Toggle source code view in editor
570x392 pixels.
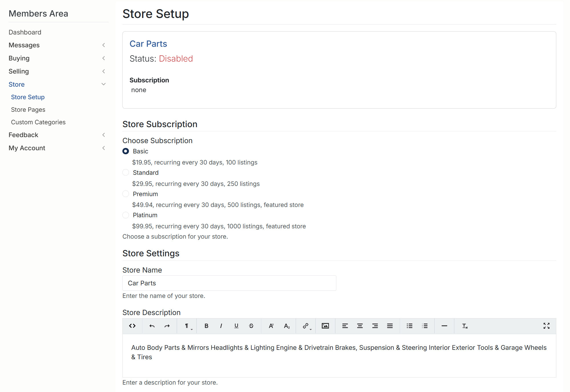click(132, 326)
